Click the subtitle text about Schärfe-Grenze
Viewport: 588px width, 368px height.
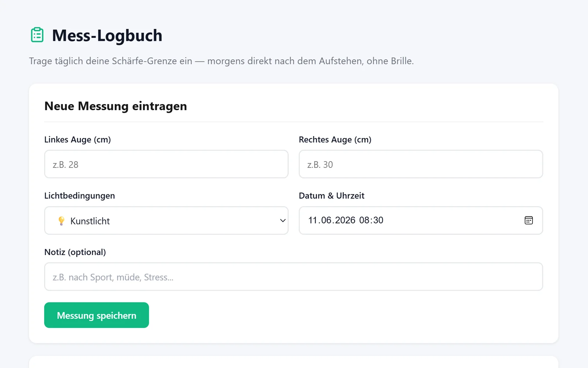click(221, 61)
